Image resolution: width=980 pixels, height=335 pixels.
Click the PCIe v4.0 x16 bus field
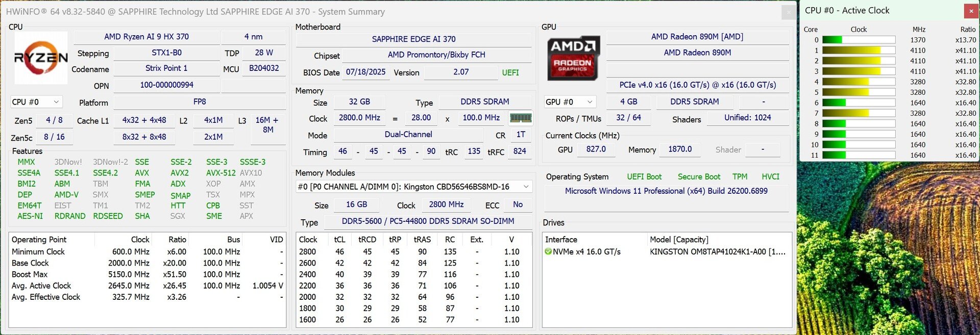tap(697, 85)
